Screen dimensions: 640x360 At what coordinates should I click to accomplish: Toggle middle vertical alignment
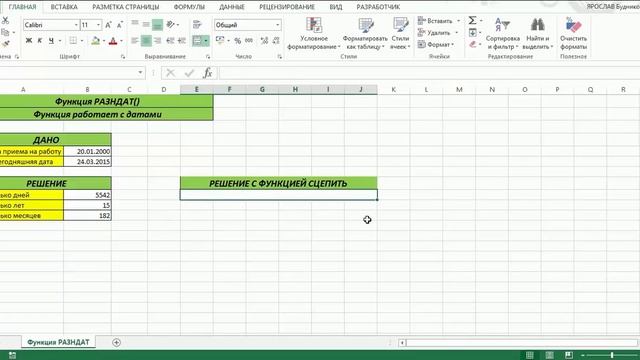coord(146,25)
